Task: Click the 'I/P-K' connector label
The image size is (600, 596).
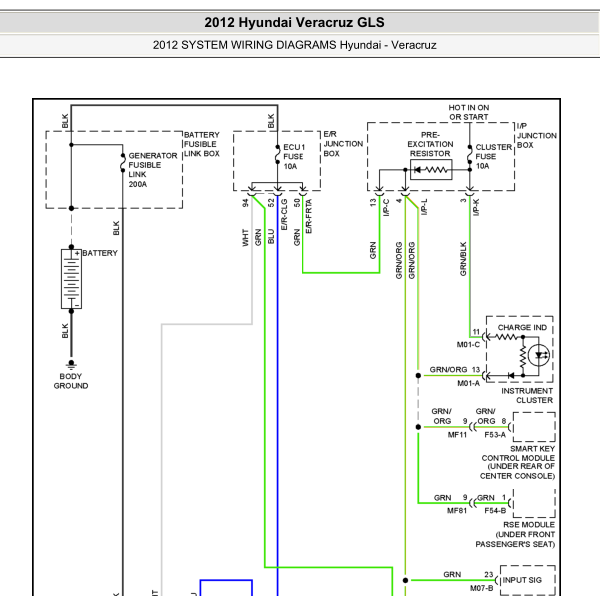Action: click(476, 207)
